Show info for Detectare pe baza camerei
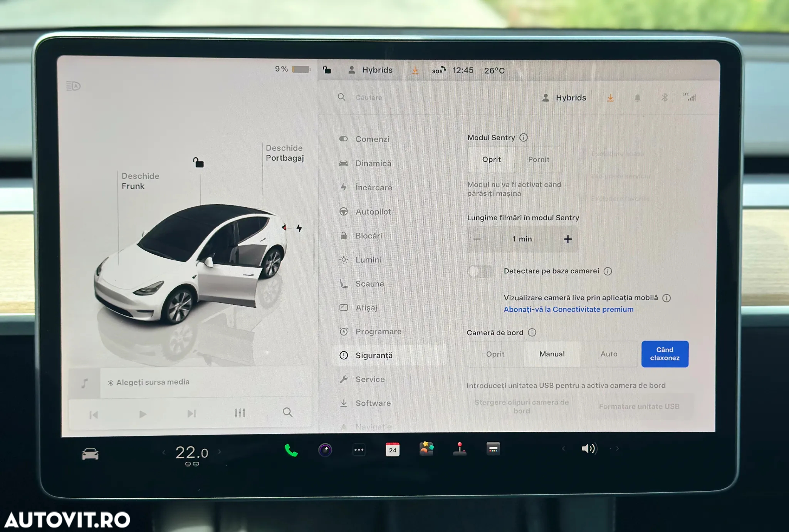 [608, 271]
